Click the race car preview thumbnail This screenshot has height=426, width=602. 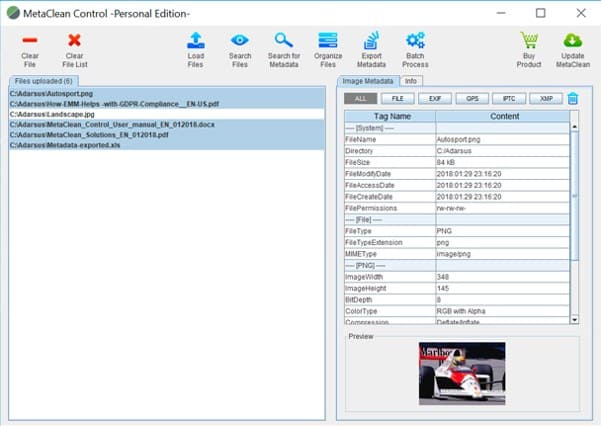pyautogui.click(x=461, y=373)
